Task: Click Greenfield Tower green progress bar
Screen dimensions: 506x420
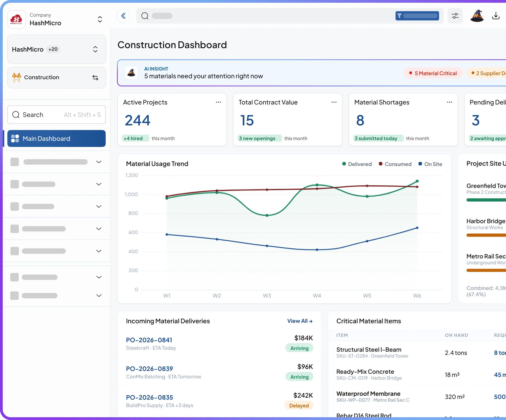Action: [x=486, y=200]
